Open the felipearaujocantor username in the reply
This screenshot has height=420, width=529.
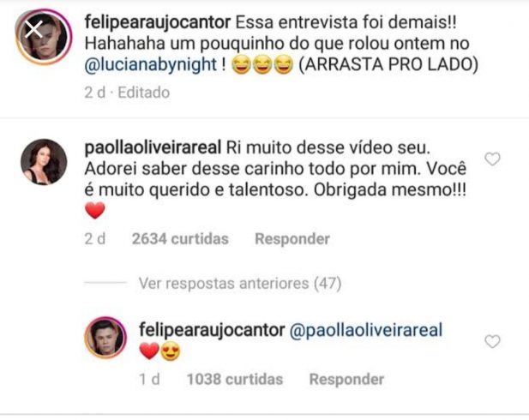pyautogui.click(x=212, y=330)
